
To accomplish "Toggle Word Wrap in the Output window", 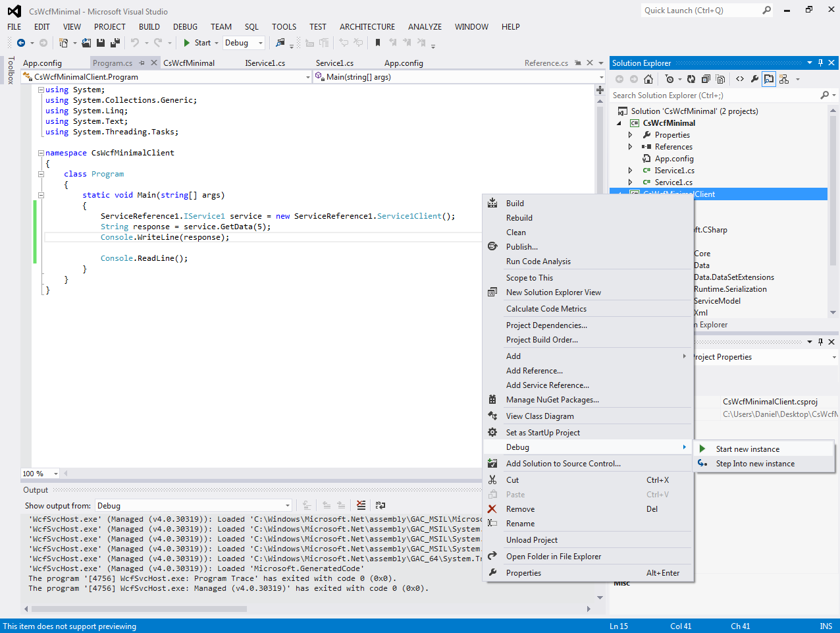I will pos(381,505).
